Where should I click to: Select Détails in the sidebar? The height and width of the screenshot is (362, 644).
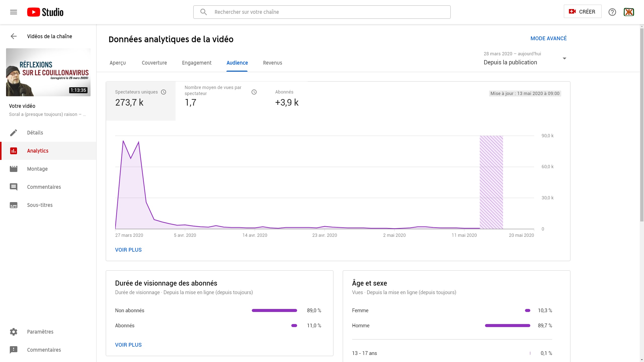[48, 132]
